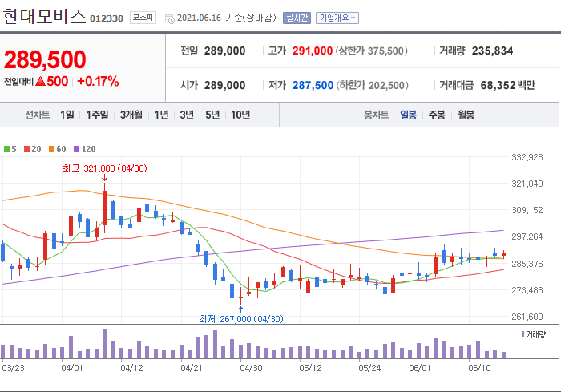Screen dimensions: 561x392
Task: Select the 1년 line chart period
Action: (x=161, y=115)
